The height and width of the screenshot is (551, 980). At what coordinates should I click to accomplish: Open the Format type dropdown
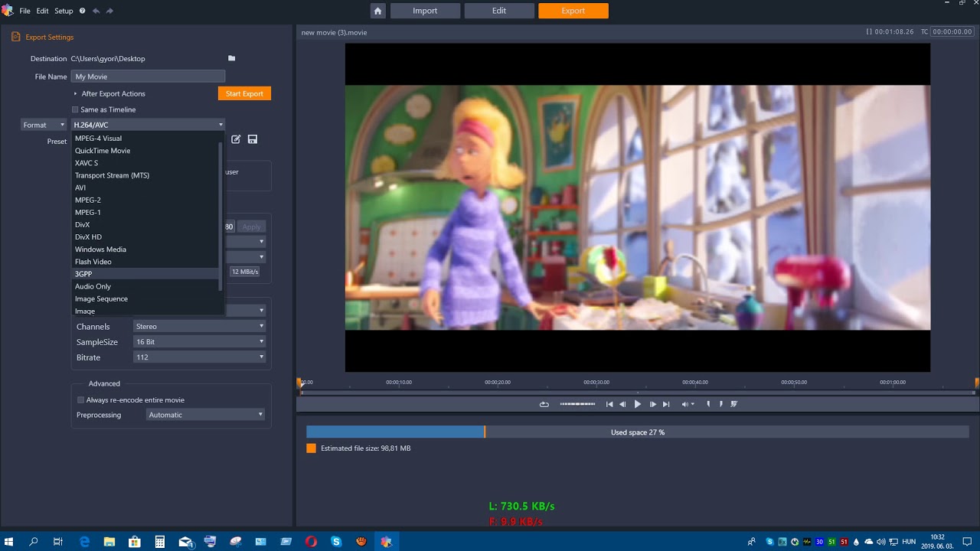click(44, 125)
